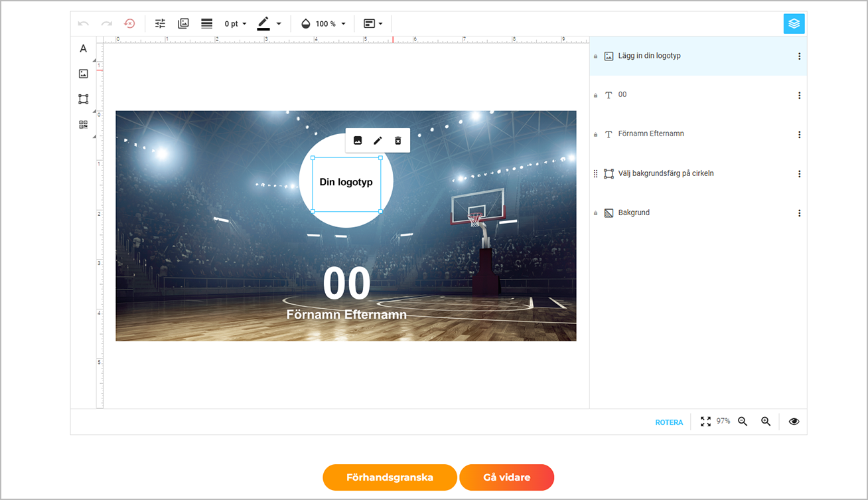Open more options for Bakgrund layer
The image size is (868, 500).
(799, 213)
